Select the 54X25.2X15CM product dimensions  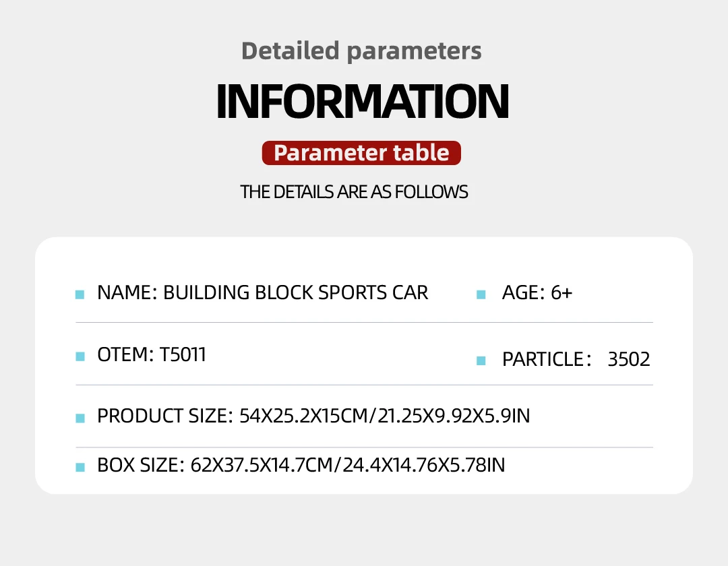301,416
